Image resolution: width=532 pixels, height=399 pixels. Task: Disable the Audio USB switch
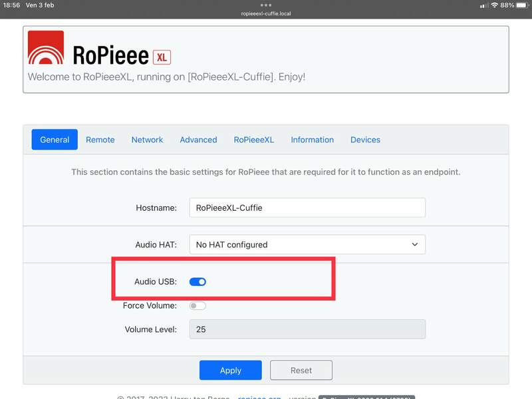tap(198, 282)
